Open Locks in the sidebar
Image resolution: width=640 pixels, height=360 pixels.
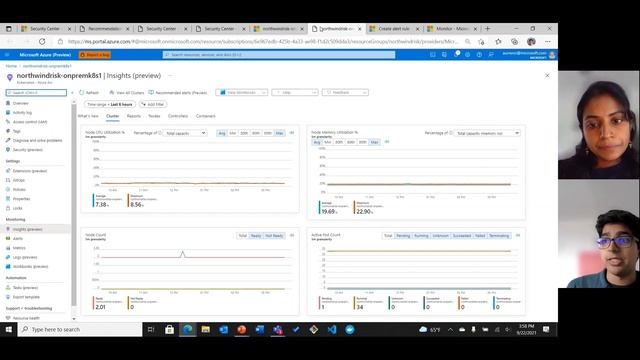click(17, 209)
